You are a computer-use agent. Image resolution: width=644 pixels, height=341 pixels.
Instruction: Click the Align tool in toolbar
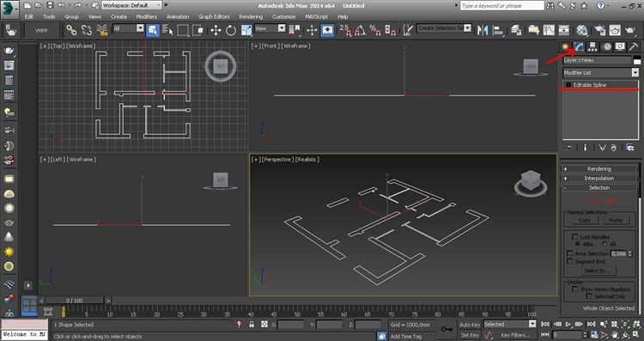[x=498, y=30]
